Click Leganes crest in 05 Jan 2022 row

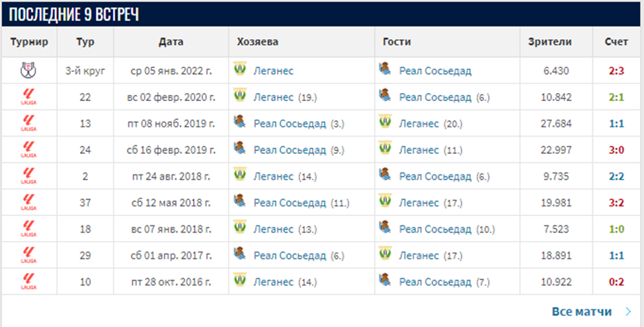click(240, 70)
